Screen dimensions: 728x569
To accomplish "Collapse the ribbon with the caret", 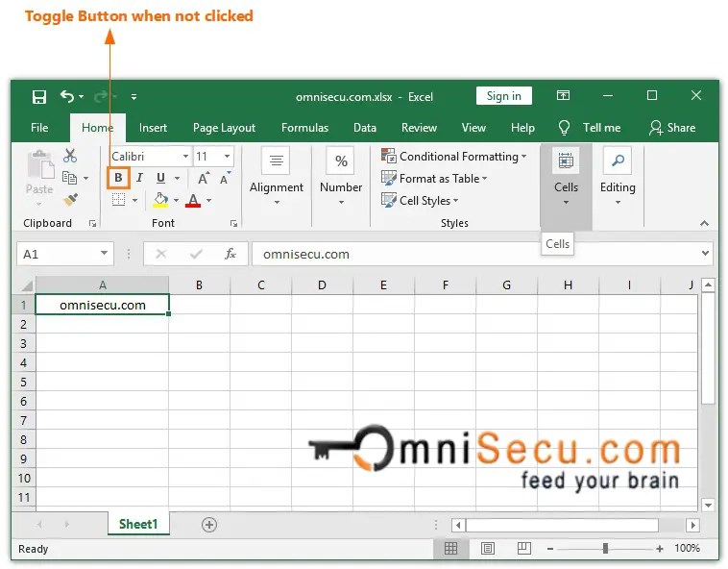I will (x=704, y=223).
